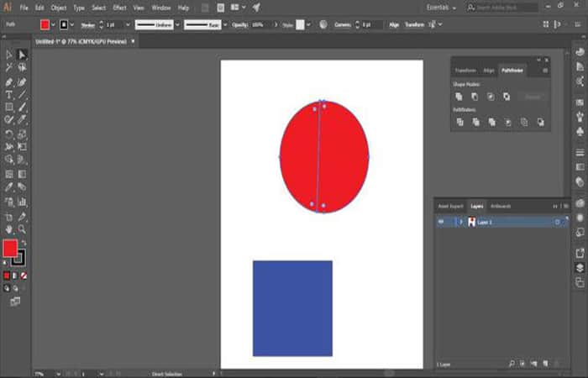Expand Layer 1 contents

point(461,222)
